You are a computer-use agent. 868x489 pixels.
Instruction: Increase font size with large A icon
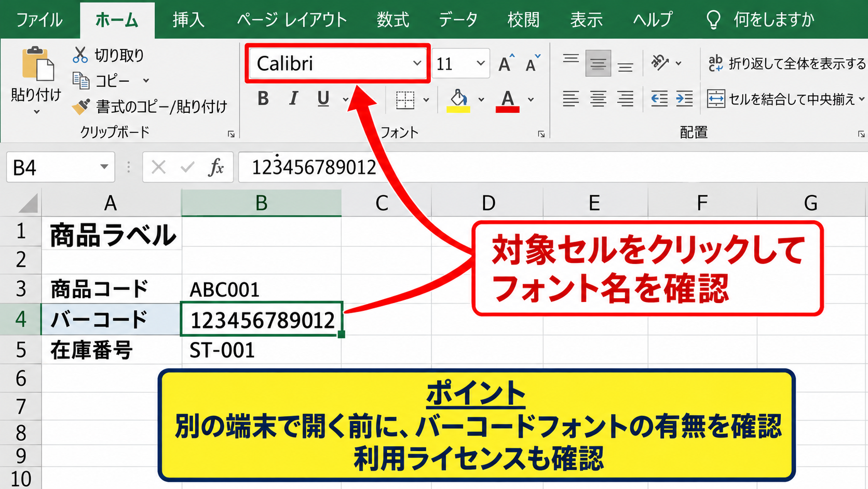[506, 64]
